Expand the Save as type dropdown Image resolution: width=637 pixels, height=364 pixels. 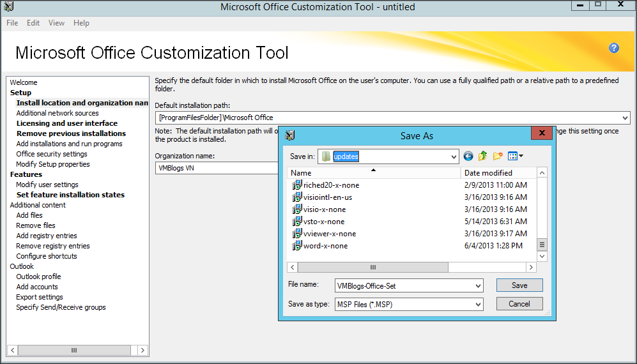click(x=478, y=305)
